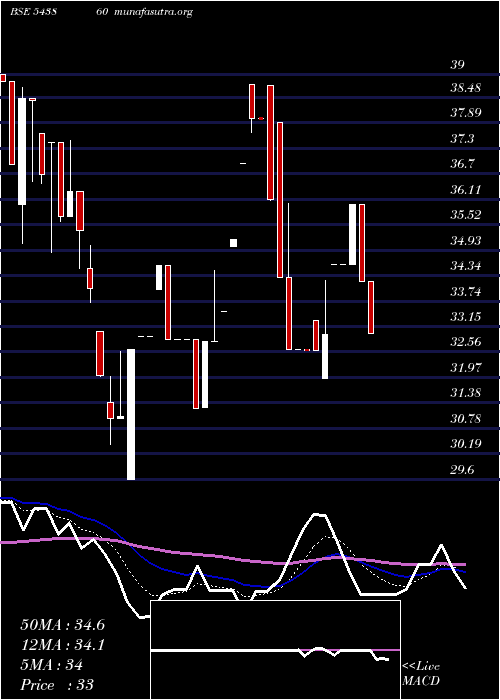500x700 pixels.
Task: Click the munafasutra.org header text
Action: pyautogui.click(x=153, y=12)
